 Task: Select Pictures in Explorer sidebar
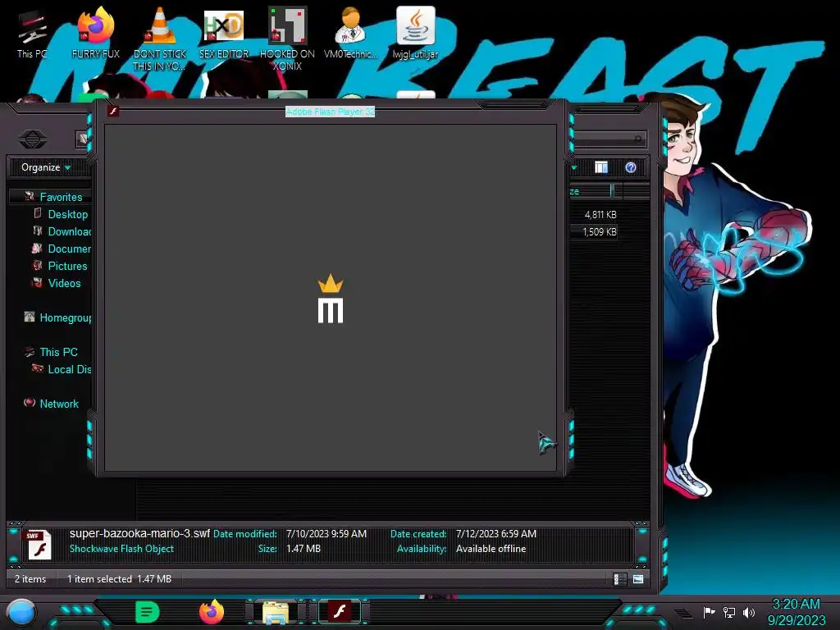click(x=61, y=266)
